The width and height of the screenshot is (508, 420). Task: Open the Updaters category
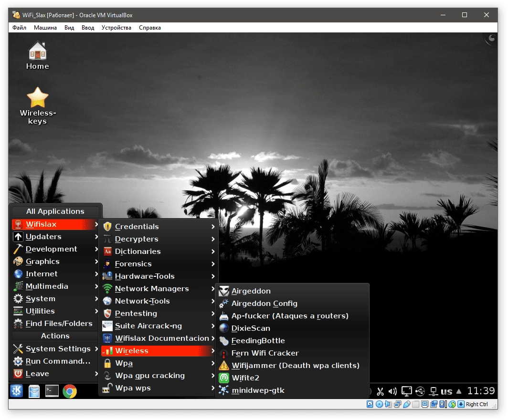point(55,237)
